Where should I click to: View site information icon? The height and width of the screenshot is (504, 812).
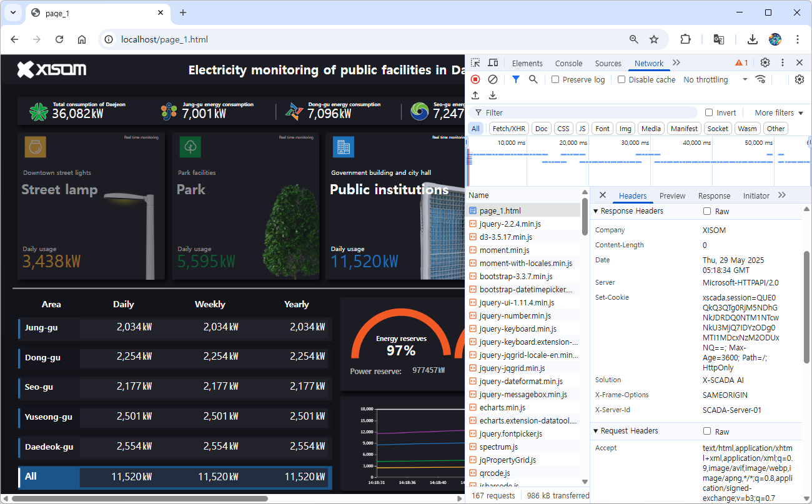[x=109, y=39]
